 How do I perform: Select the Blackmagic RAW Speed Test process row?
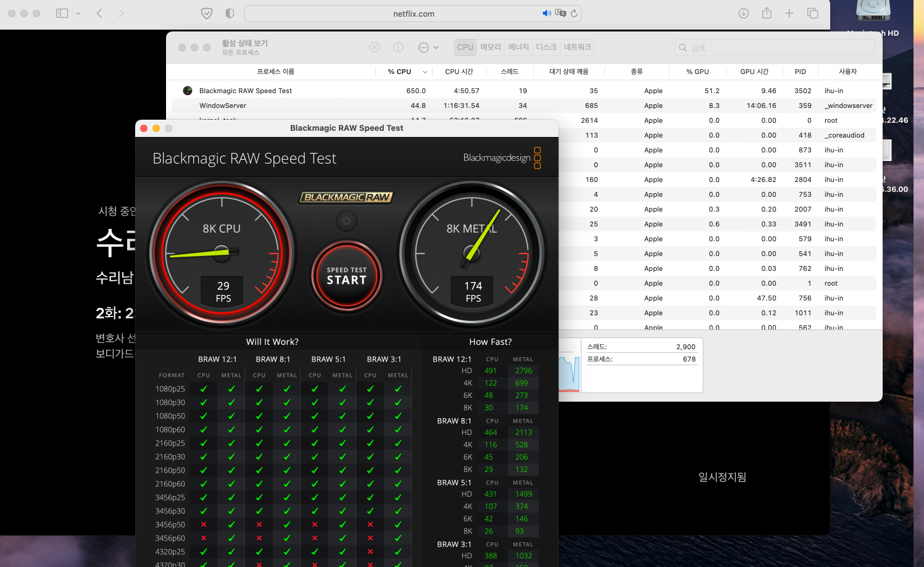point(246,91)
